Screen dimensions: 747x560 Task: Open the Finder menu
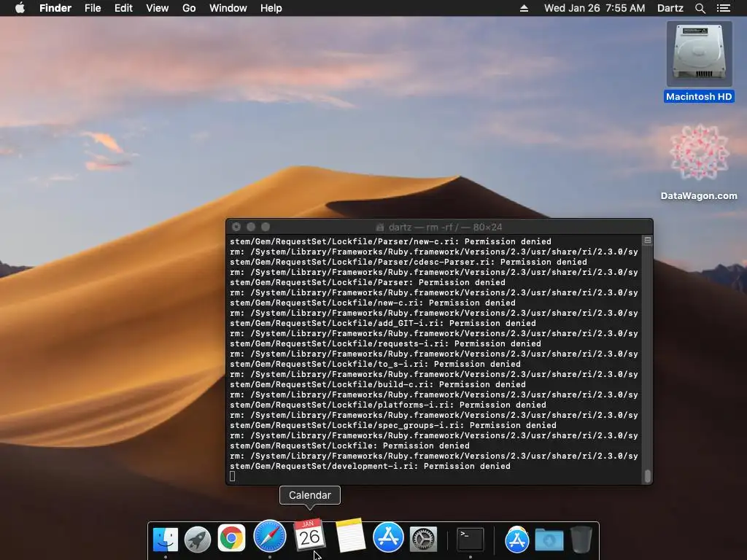55,8
